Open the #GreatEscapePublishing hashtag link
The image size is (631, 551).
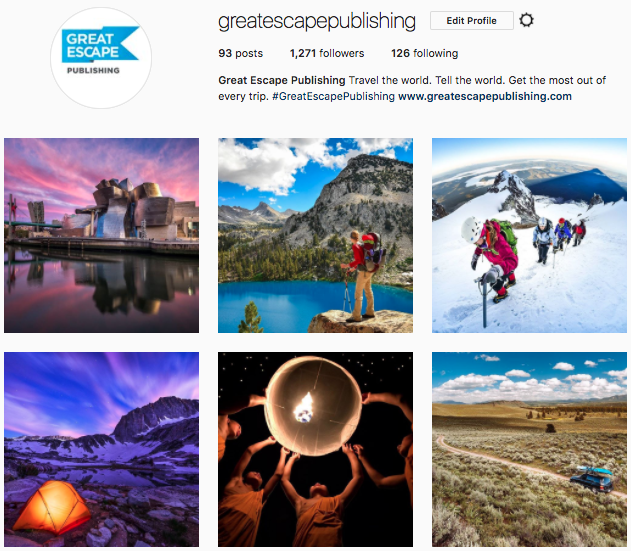point(333,96)
